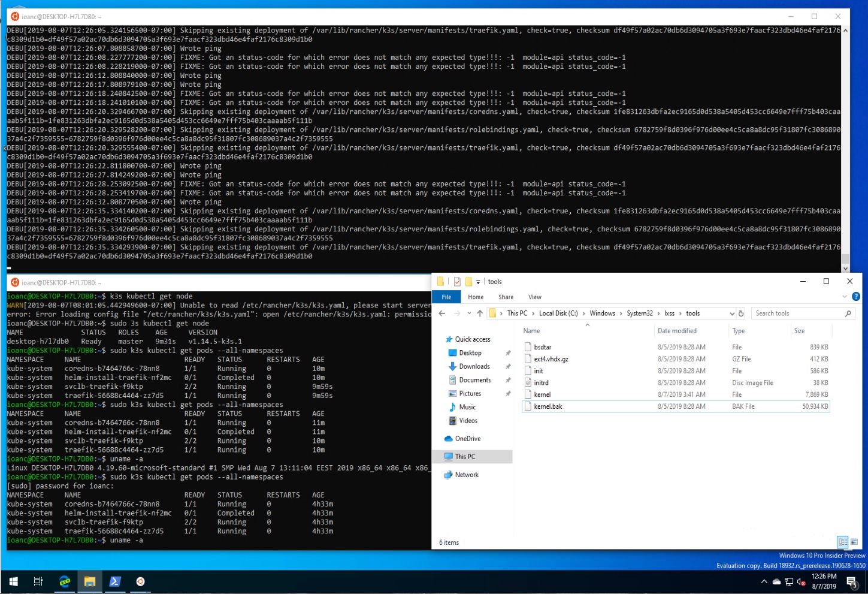The image size is (868, 594).
Task: Unmute the system volume in the tray
Action: click(801, 581)
